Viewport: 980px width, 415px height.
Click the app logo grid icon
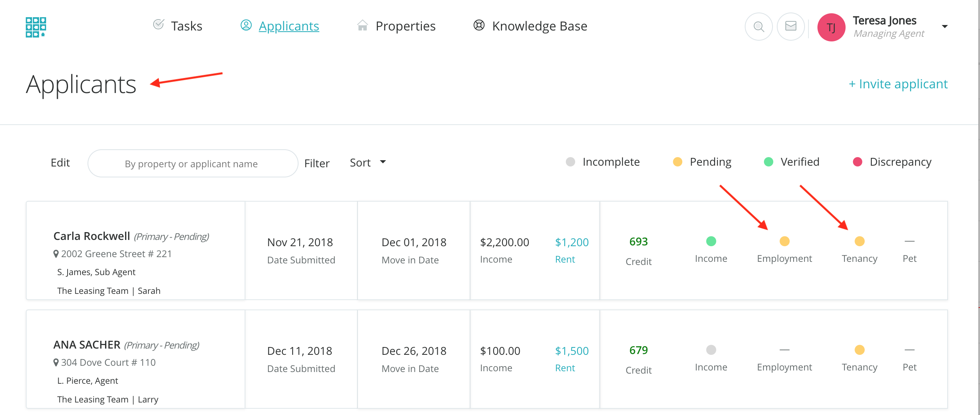36,27
